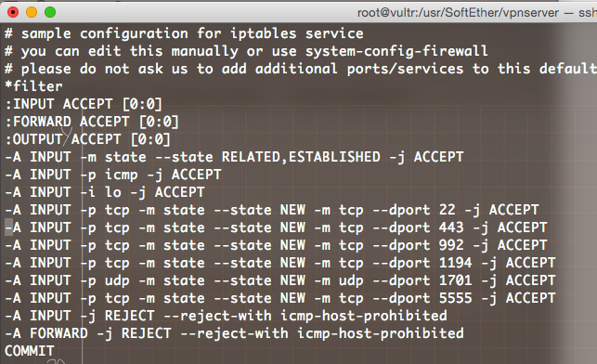The width and height of the screenshot is (597, 364).
Task: Click the udp port number 1701
Action: click(455, 280)
